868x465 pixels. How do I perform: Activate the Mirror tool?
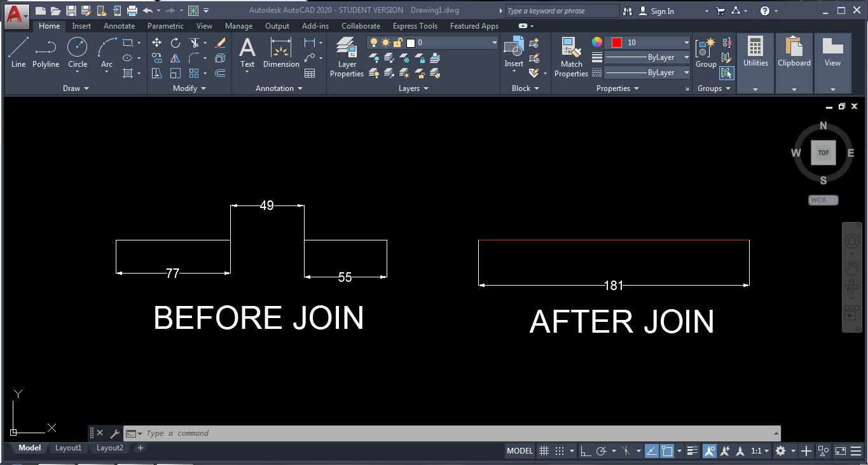coord(175,57)
